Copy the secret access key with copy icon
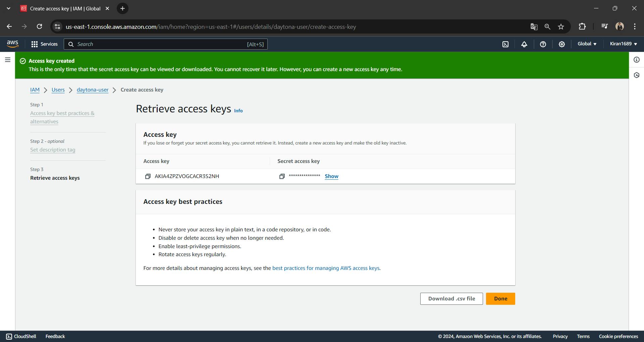The image size is (644, 342). [282, 176]
